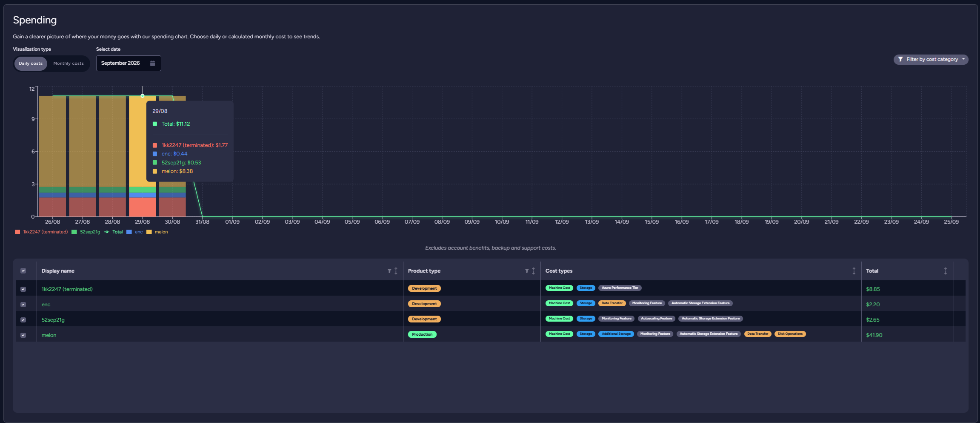Screen dimensions: 980x423
Task: Click Development tag in 52sep21g row
Action: [x=424, y=319]
